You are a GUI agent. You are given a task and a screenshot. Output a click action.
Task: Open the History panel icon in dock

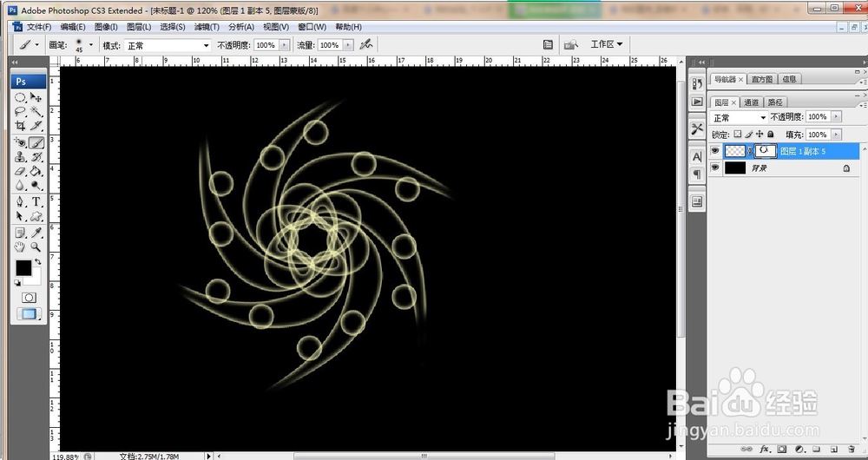pos(697,83)
